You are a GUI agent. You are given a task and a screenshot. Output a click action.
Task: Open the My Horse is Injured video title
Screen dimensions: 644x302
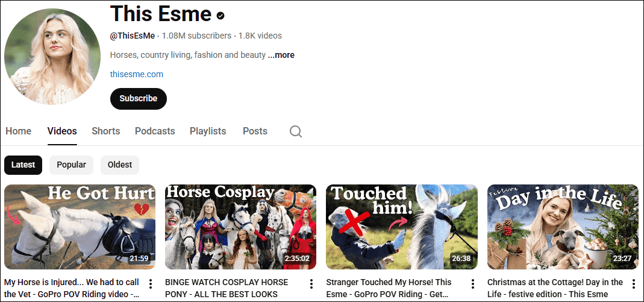(72, 289)
